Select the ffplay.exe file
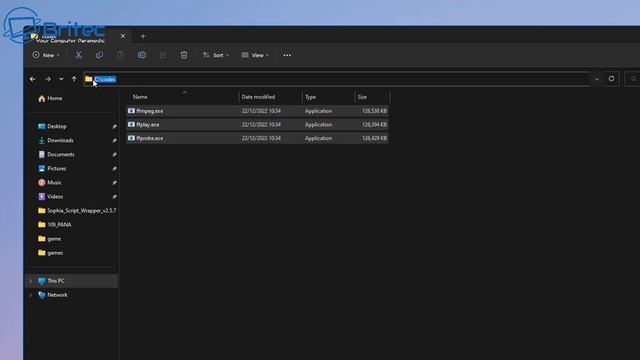Viewport: 640px width, 360px height. (257, 124)
